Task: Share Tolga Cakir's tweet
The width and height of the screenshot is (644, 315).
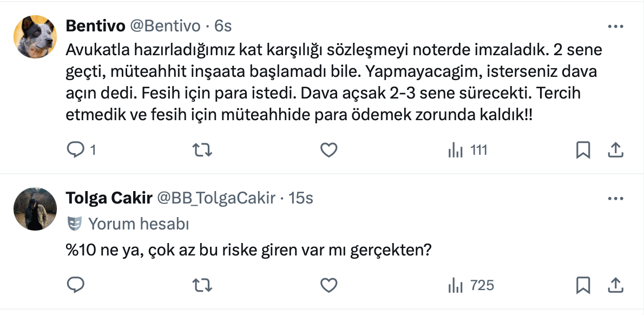Action: [x=616, y=285]
